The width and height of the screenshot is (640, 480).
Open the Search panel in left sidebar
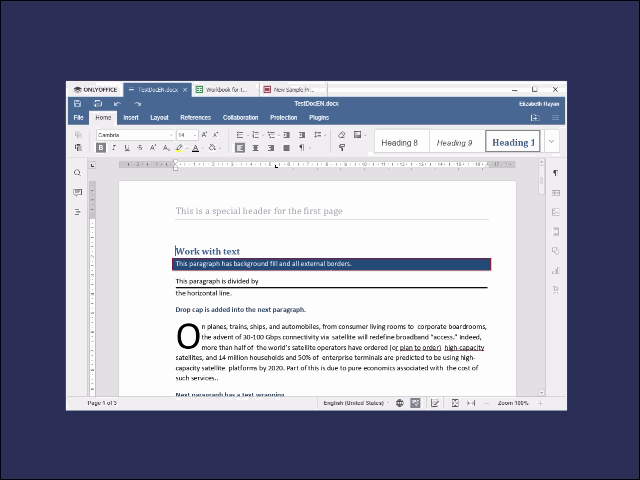point(78,173)
